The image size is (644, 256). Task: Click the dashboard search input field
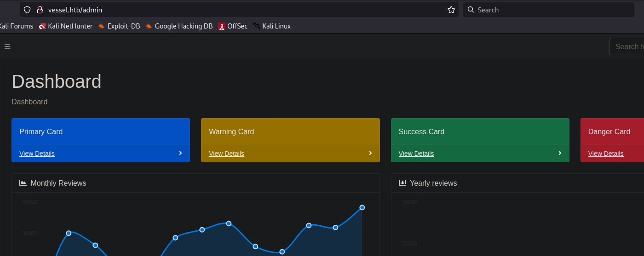[x=628, y=46]
